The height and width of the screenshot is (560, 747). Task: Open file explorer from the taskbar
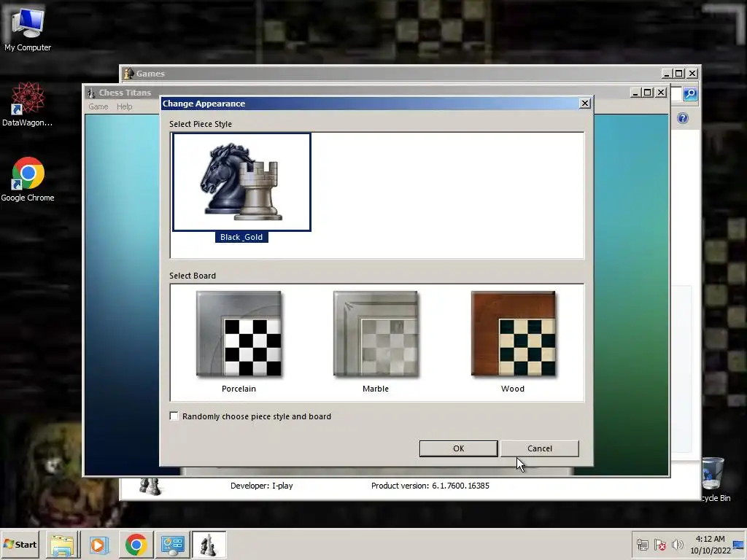63,545
